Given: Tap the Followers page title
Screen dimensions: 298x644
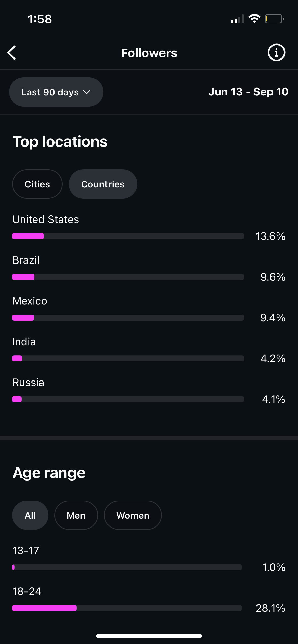Looking at the screenshot, I should tap(149, 53).
